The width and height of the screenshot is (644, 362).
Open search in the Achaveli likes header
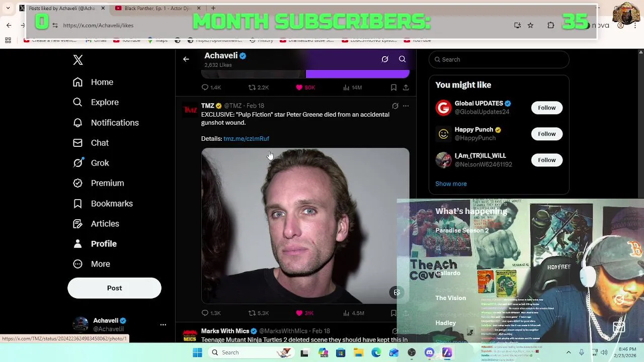403,59
